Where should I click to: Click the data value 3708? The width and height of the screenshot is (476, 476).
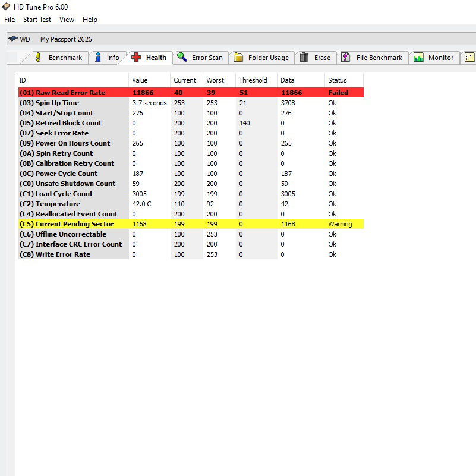[288, 103]
